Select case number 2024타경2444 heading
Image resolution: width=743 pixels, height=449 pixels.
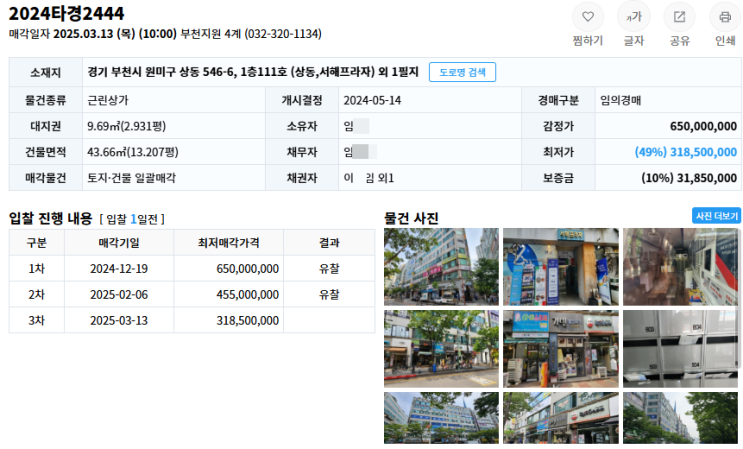pos(66,13)
